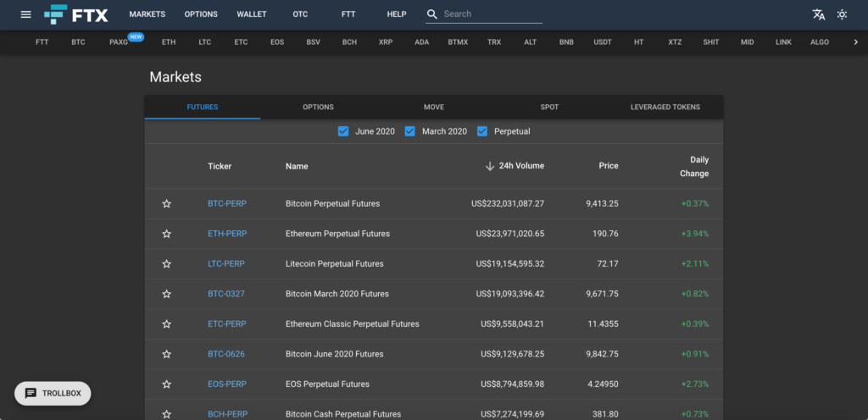
Task: Click Bitcoin Perpetual Futures name
Action: (x=332, y=204)
